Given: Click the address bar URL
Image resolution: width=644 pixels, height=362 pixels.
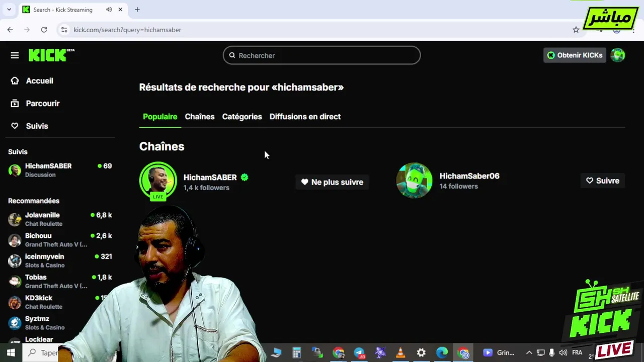Looking at the screenshot, I should [127, 30].
